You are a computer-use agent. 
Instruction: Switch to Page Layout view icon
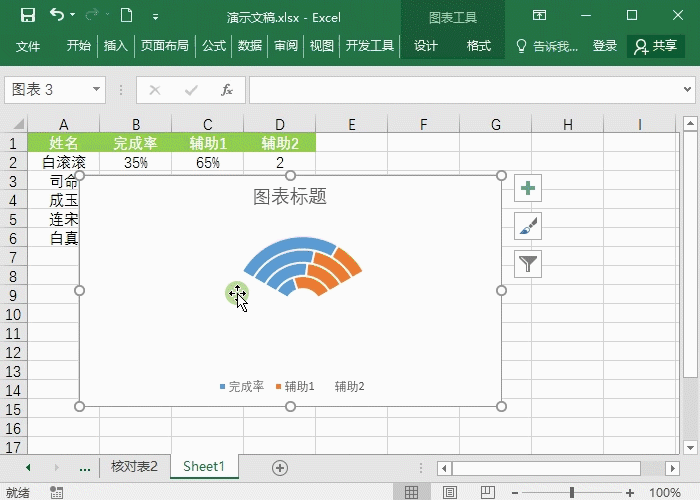450,492
